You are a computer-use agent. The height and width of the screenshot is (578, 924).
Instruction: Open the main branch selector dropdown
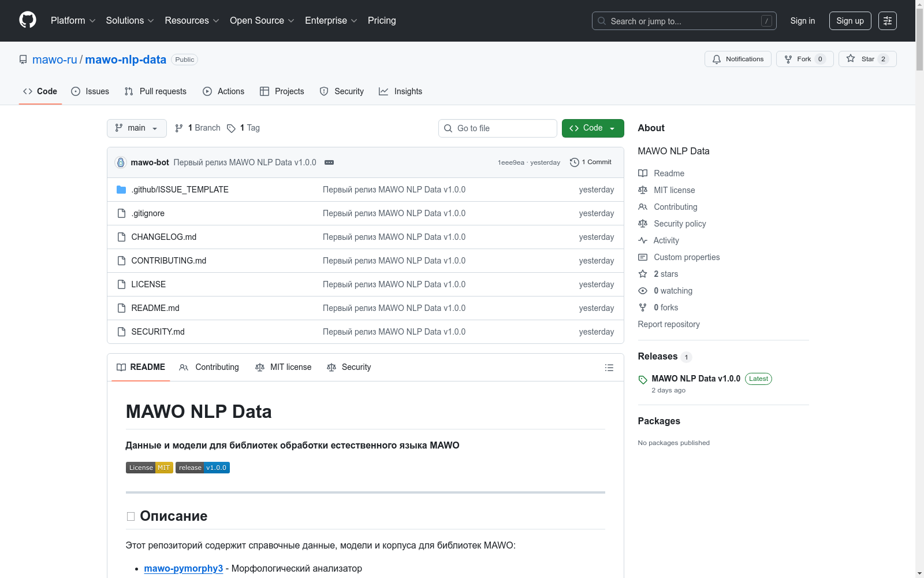[137, 128]
